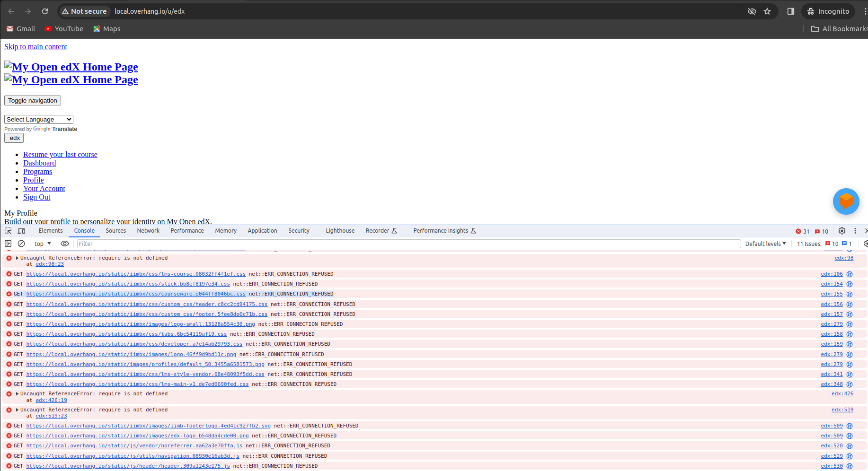This screenshot has height=471, width=868.
Task: Open the edx user menu button
Action: tap(14, 138)
